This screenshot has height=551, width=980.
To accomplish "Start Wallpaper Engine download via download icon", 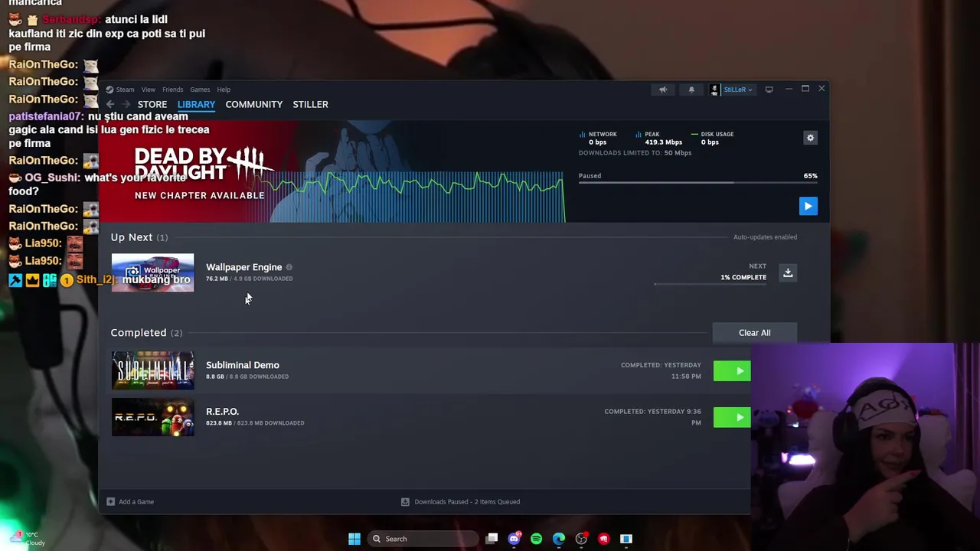I will click(x=788, y=272).
